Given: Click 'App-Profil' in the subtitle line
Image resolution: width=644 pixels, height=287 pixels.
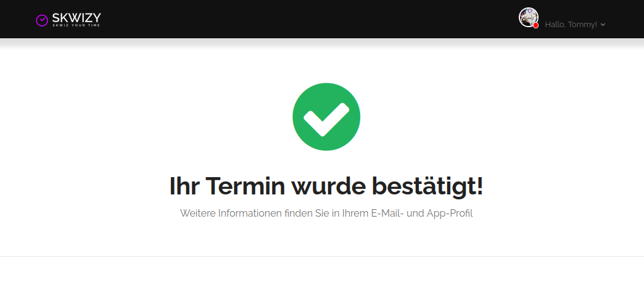Looking at the screenshot, I should pos(450,214).
